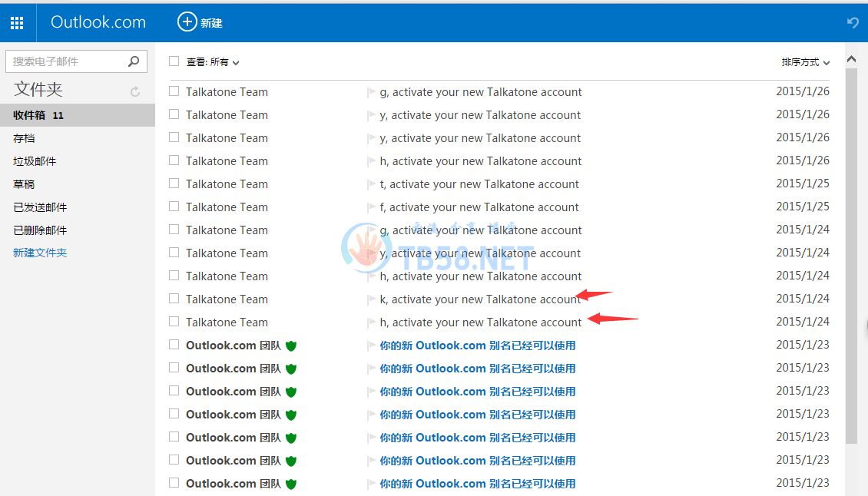Click the Outlook.com logo
The width and height of the screenshot is (868, 496).
coord(98,22)
